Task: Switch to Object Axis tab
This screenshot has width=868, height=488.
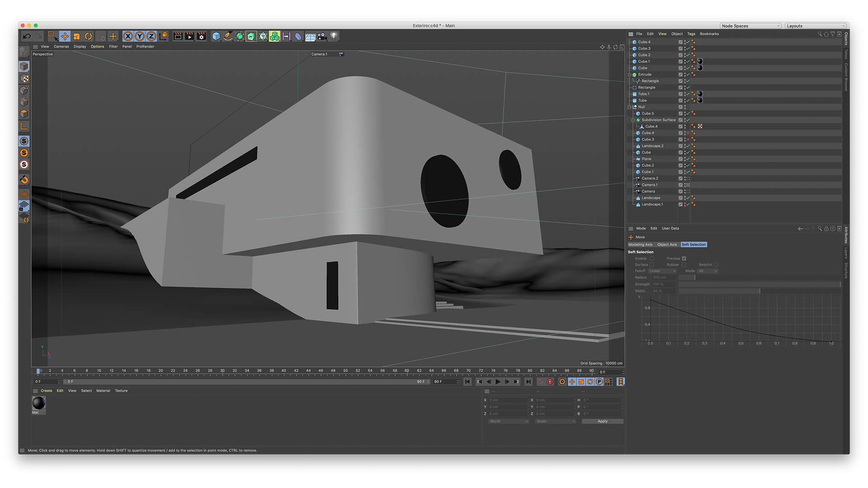Action: click(667, 244)
